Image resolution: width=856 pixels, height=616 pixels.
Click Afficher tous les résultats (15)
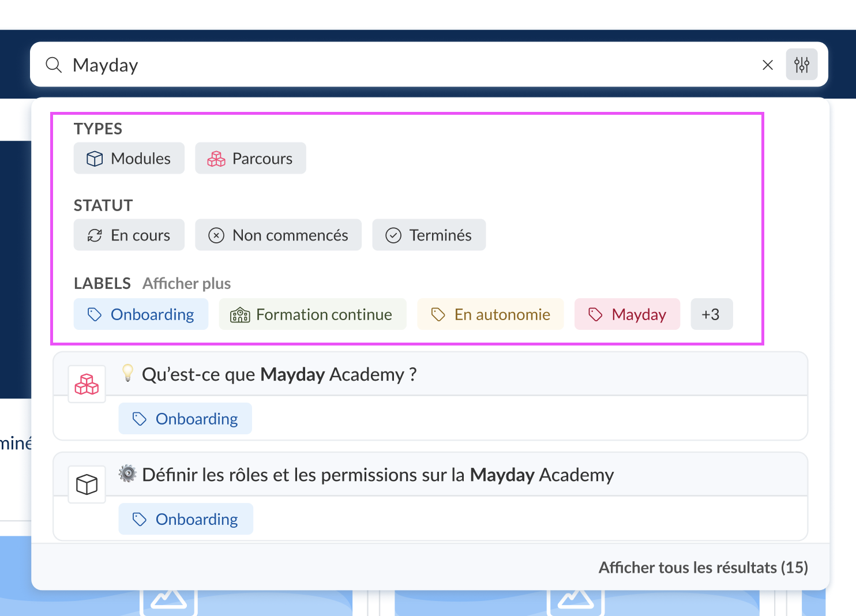click(703, 568)
